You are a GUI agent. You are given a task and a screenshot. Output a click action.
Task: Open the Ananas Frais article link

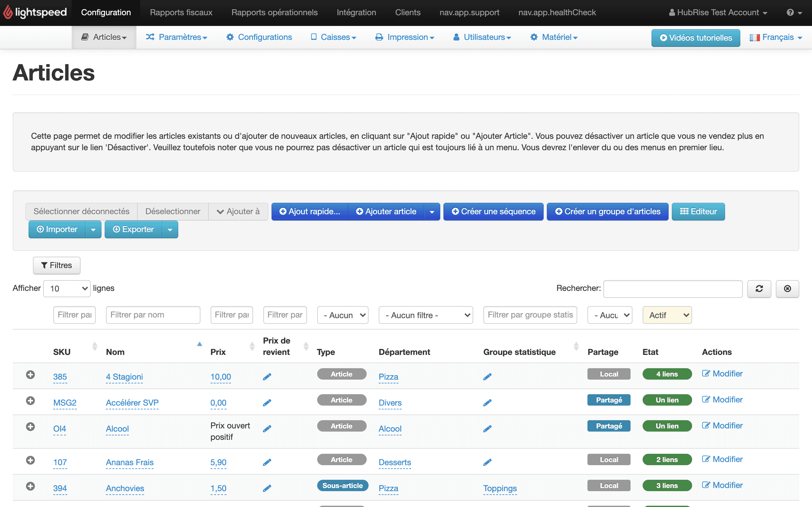(x=129, y=462)
